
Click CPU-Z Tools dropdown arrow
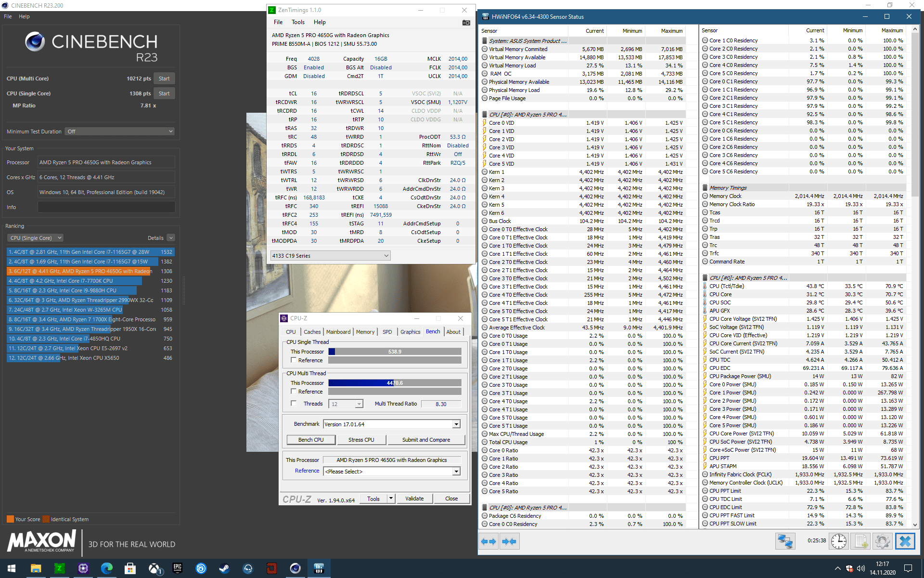point(391,499)
